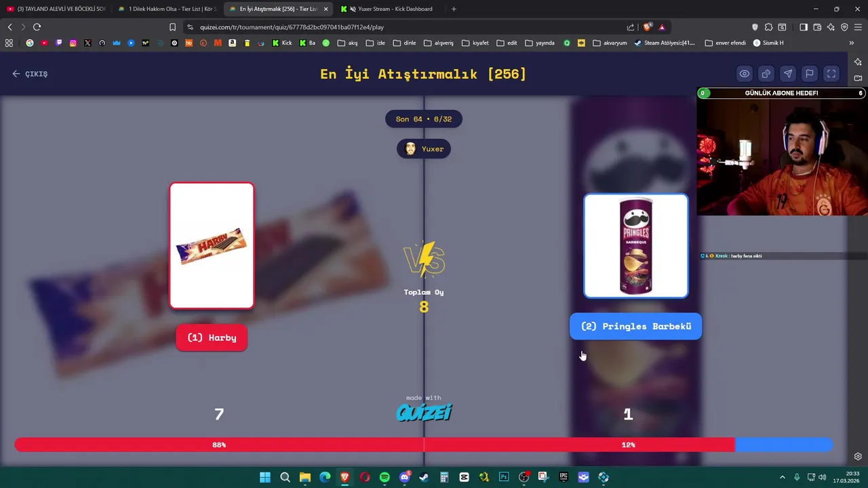Click the Yuxer user badge
The image size is (868, 488).
[x=424, y=149]
